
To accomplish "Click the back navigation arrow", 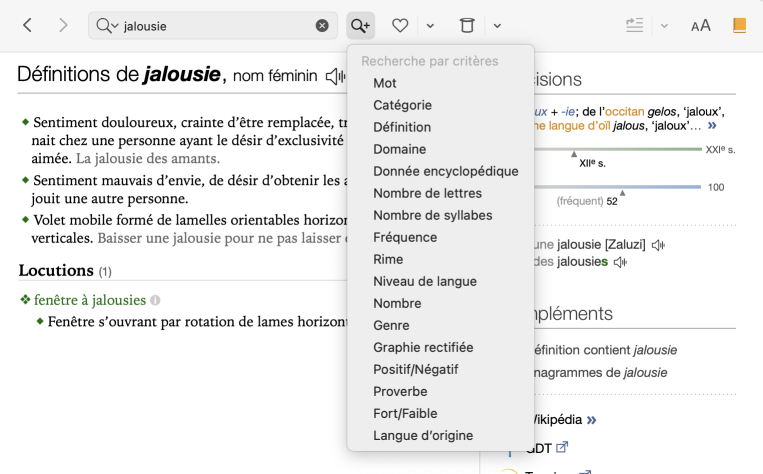I will pos(27,25).
